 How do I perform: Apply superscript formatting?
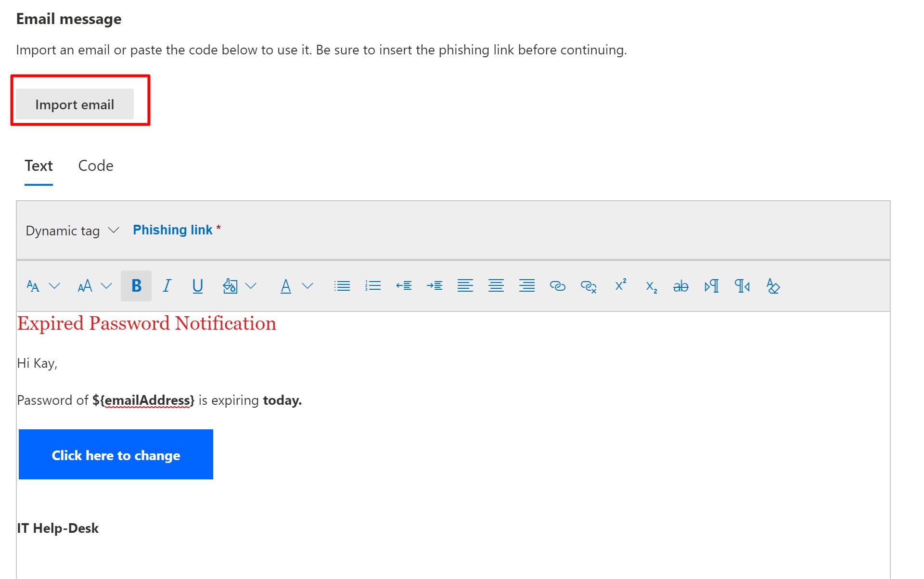[x=621, y=285]
